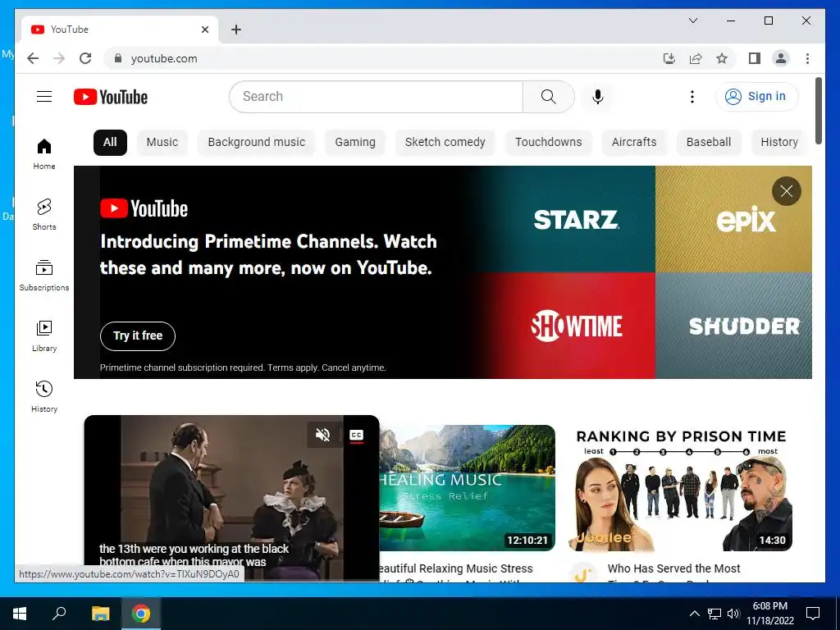Toggle closed captions on video preview
The width and height of the screenshot is (840, 630).
356,435
